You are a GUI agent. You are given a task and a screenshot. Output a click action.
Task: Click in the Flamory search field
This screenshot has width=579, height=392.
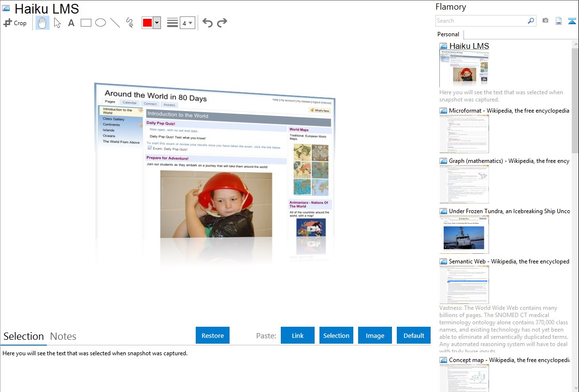481,21
